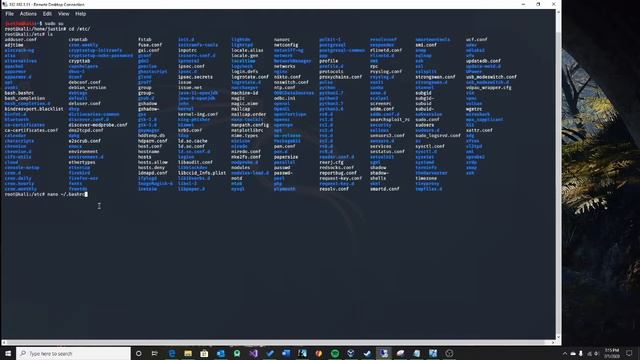Click 'updatedb.conf' in the listing

(x=483, y=61)
